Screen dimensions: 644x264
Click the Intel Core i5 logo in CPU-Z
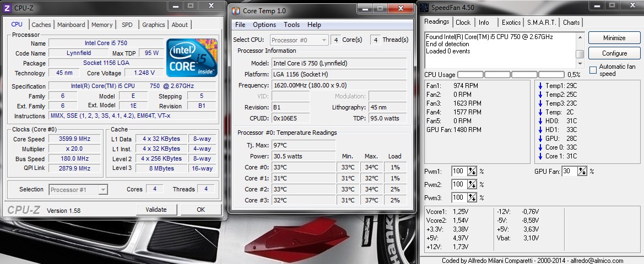pos(192,57)
